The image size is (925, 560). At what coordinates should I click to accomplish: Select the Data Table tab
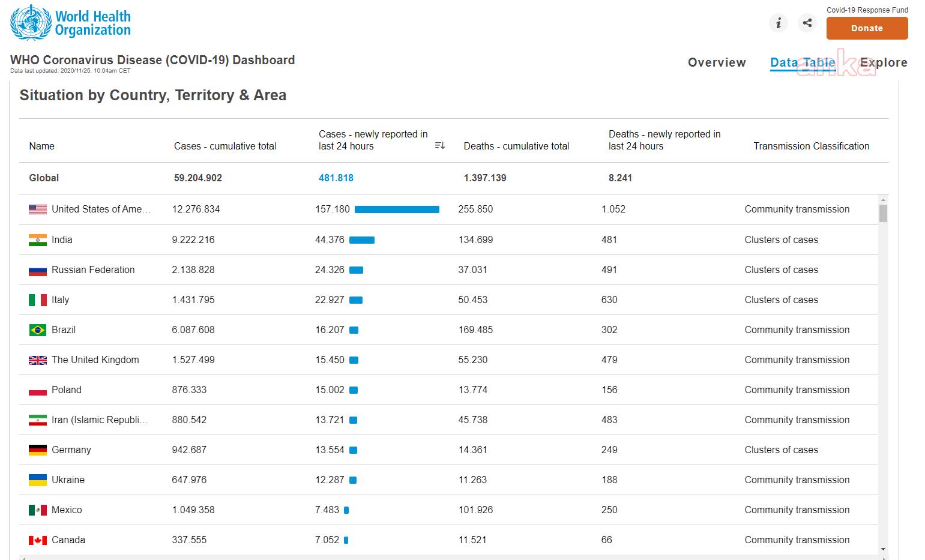[803, 62]
